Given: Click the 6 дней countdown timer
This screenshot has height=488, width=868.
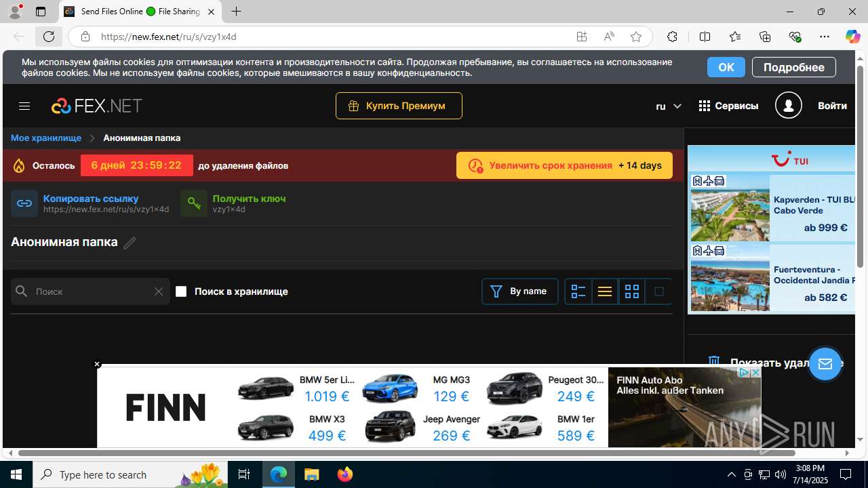Looking at the screenshot, I should (136, 165).
